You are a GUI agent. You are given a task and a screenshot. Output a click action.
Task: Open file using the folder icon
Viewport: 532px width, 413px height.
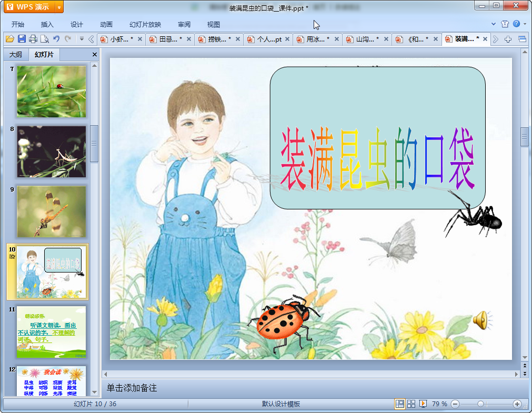pyautogui.click(x=10, y=39)
